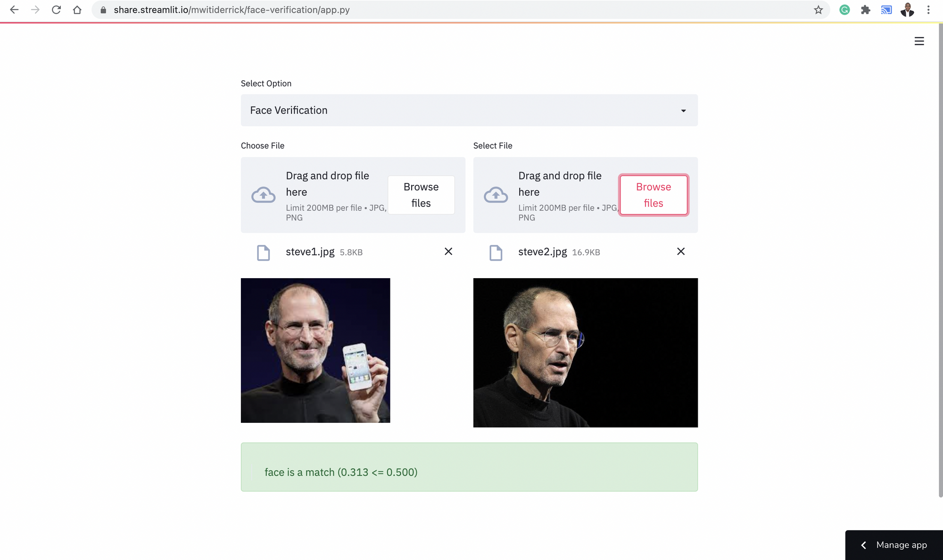Click the upload cloud icon under Choose File
Viewport: 943px width, 560px height.
point(263,195)
